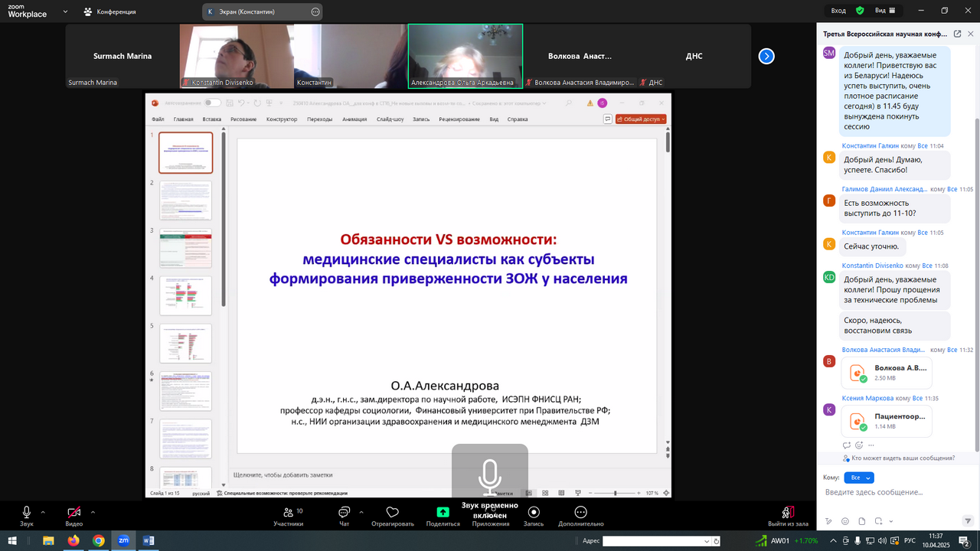This screenshot has width=980, height=551.
Task: Add emoji reaction to last message
Action: [859, 445]
